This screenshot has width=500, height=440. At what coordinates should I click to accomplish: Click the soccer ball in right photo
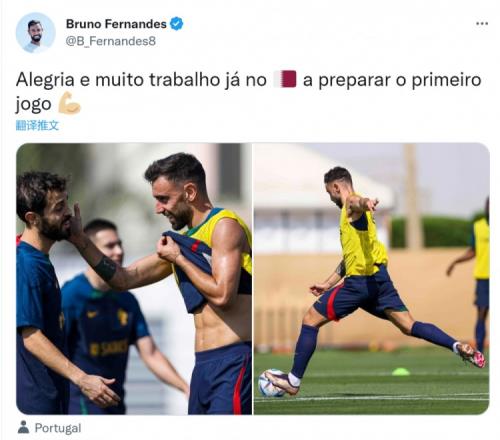271,382
